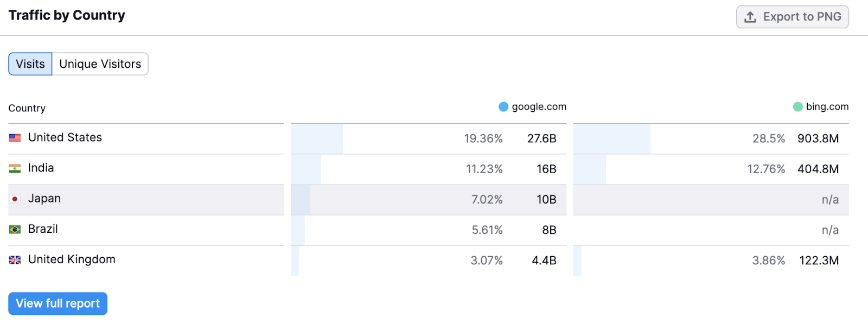This screenshot has width=868, height=324.
Task: Click the Country column header
Action: tap(26, 107)
